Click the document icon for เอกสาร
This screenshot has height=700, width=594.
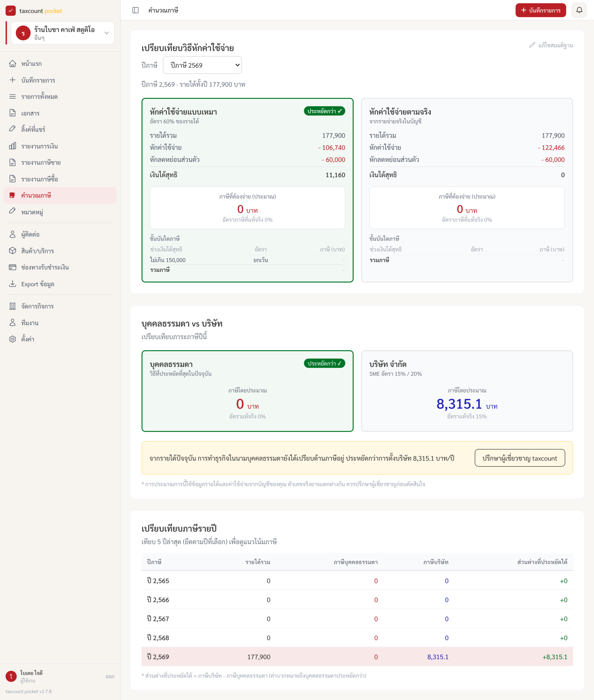[x=13, y=113]
